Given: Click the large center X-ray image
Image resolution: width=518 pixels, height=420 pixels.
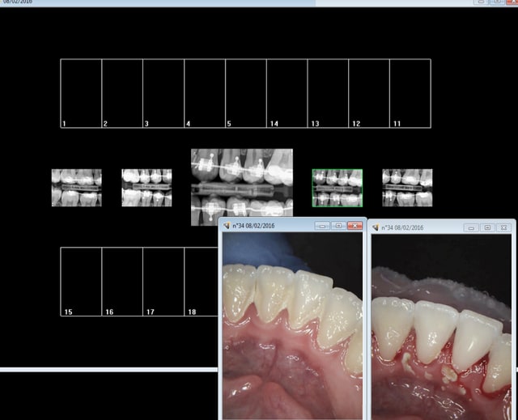Looking at the screenshot, I should pos(241,186).
